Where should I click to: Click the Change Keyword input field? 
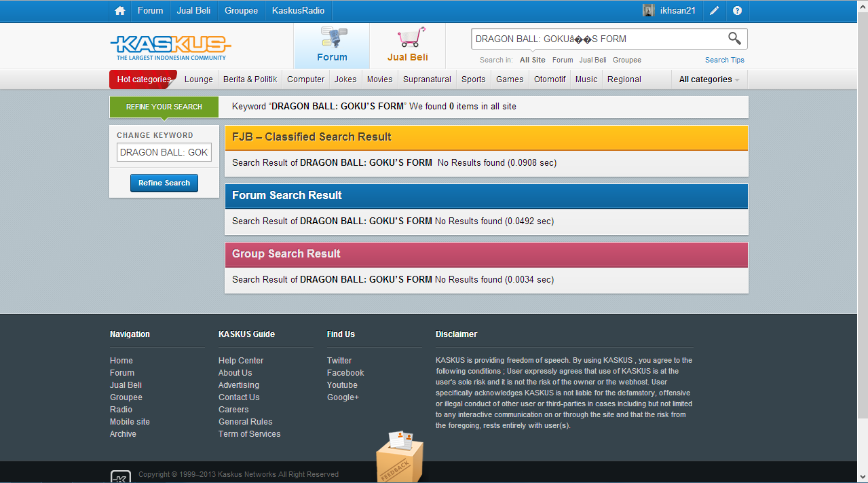click(x=164, y=152)
